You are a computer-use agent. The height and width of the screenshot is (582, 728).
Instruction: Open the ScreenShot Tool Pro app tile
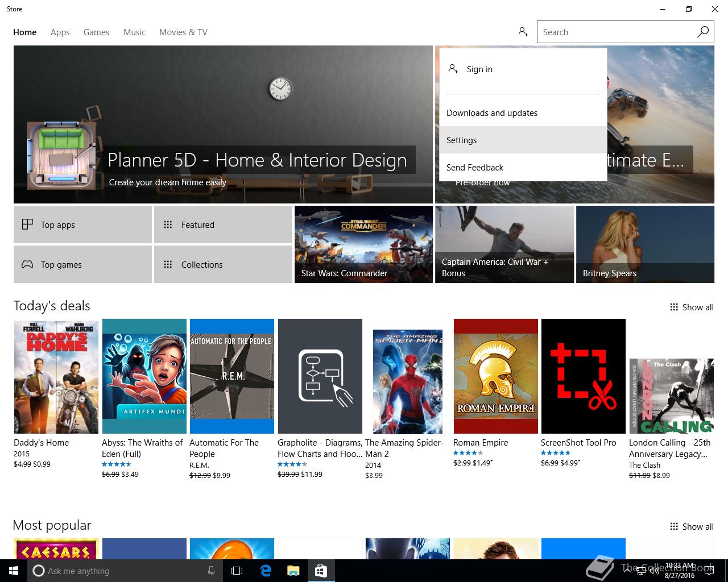click(x=584, y=376)
